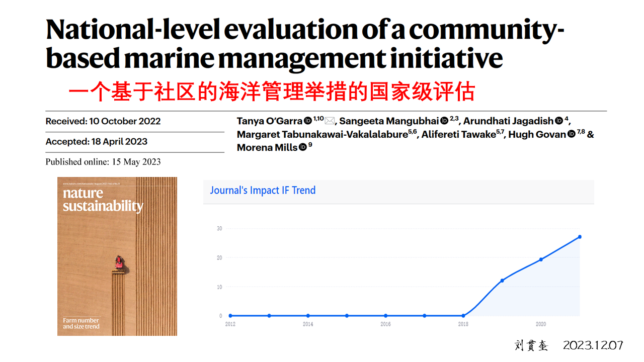Screen dimensions: 644x362
Task: Select the 2019 data point on the trend line
Action: click(502, 281)
